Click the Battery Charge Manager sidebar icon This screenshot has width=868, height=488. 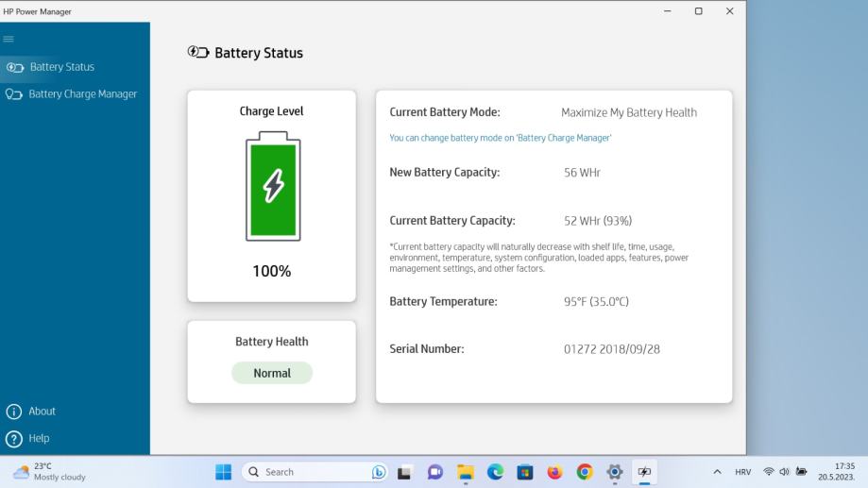[x=14, y=94]
